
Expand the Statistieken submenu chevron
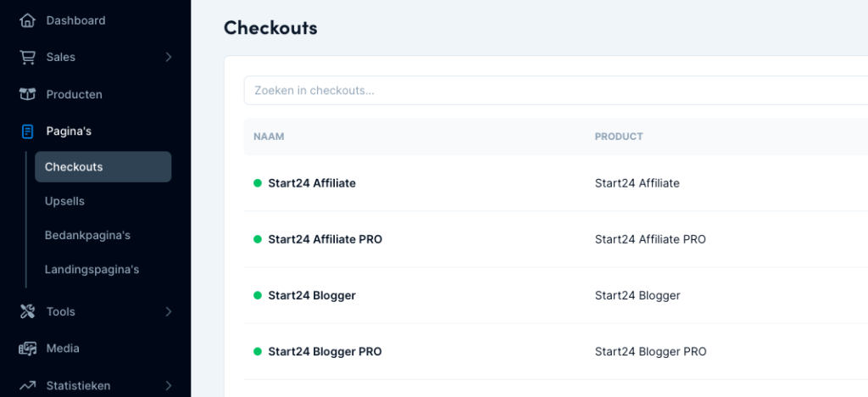169,386
